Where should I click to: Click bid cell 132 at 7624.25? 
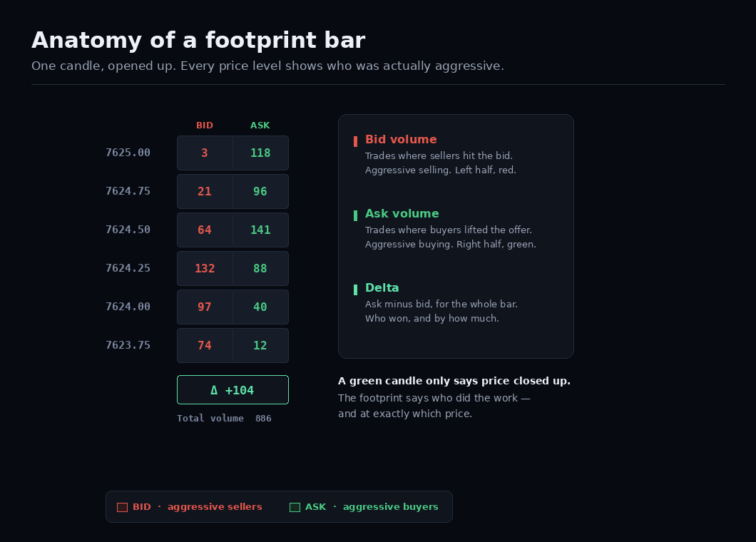205,269
